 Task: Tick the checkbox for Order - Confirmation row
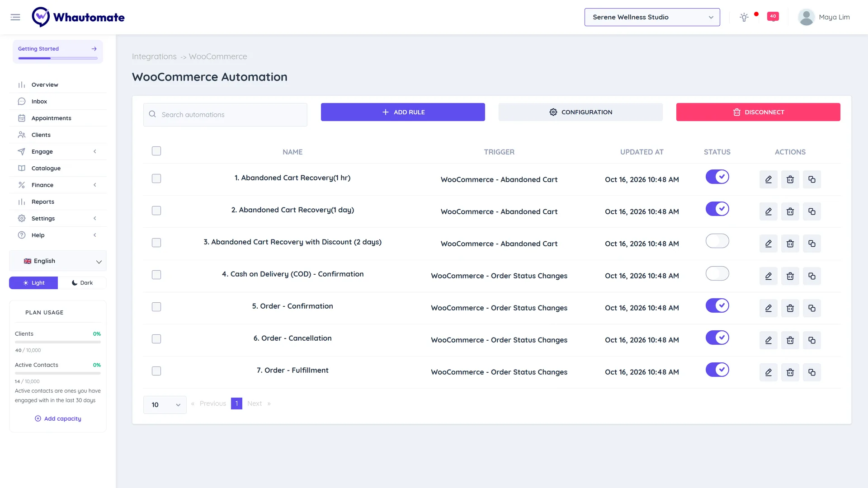click(156, 307)
